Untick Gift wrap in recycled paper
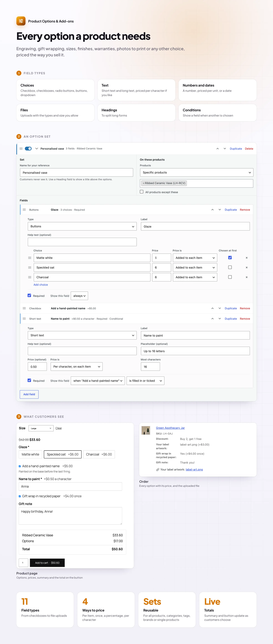 (x=20, y=496)
